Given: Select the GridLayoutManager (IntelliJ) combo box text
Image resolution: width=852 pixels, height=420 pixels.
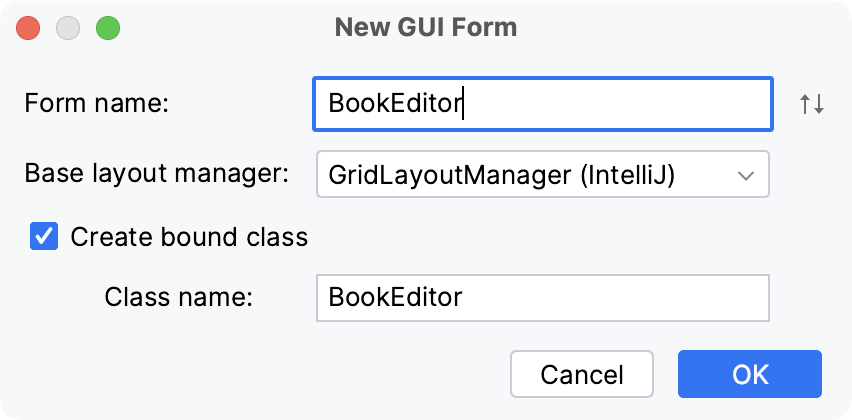Looking at the screenshot, I should pos(502,176).
